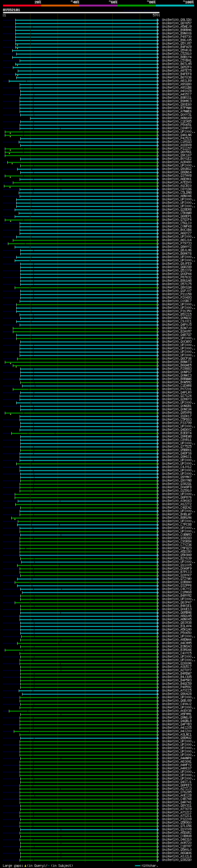Viewport: 197px width, 868px height.
Task: Select the UniRef100_Q652F0 label
Action: [x=176, y=67]
